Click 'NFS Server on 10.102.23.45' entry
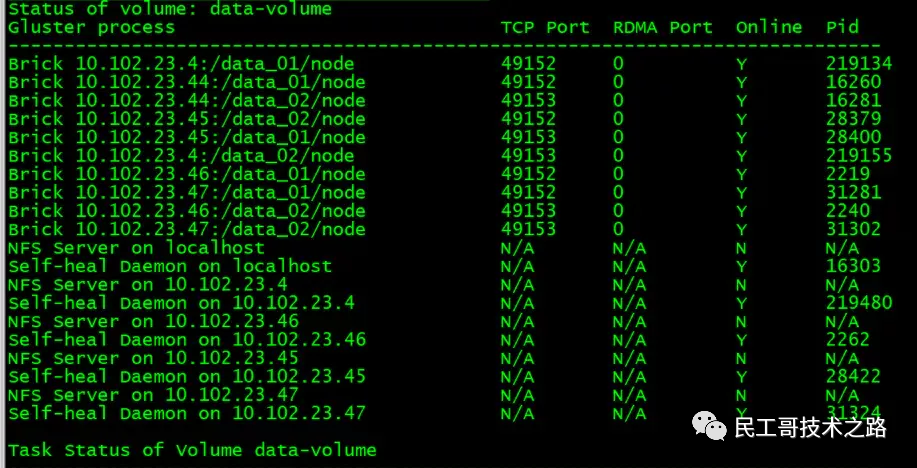Viewport: 917px width, 468px height. [153, 358]
